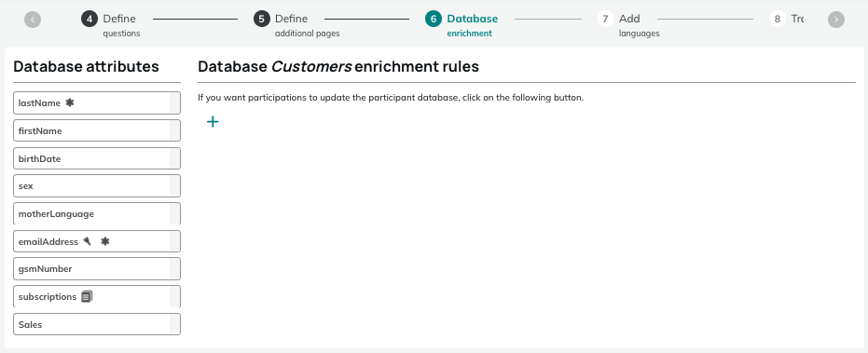Viewport: 868px width, 353px height.
Task: Click the asterisk icon next to lastName
Action: coord(70,102)
